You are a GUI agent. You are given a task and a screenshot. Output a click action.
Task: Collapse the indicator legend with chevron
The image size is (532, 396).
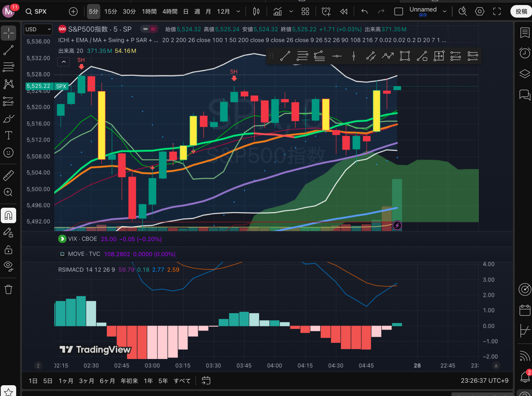(64, 62)
